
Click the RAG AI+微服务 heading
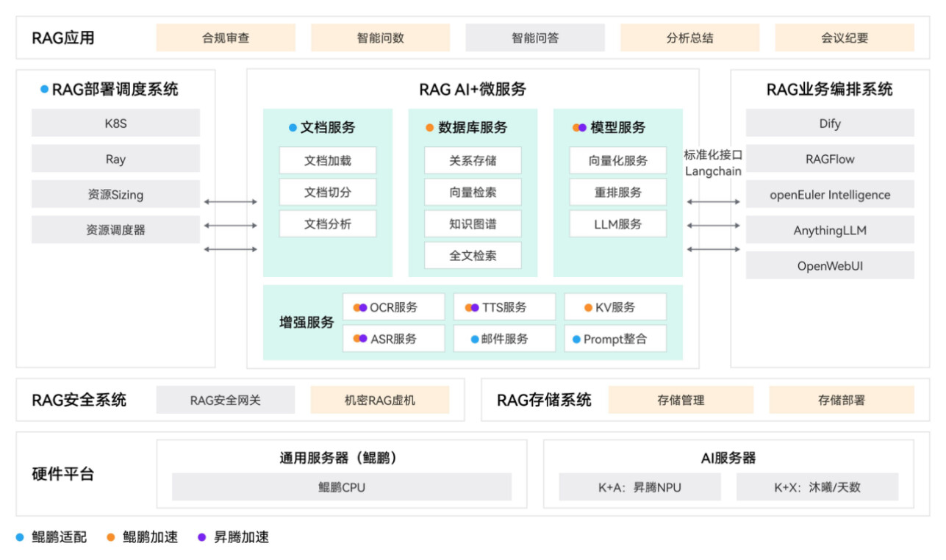pyautogui.click(x=473, y=90)
